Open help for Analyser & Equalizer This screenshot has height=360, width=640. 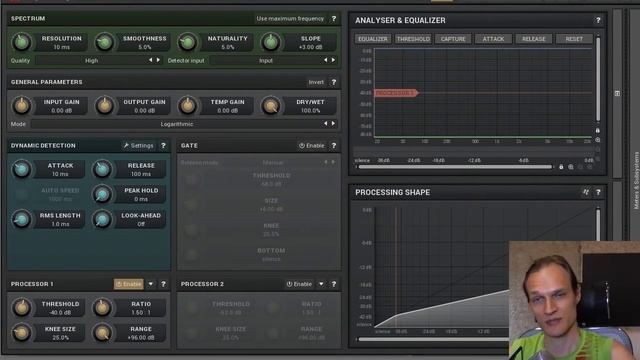tap(598, 20)
